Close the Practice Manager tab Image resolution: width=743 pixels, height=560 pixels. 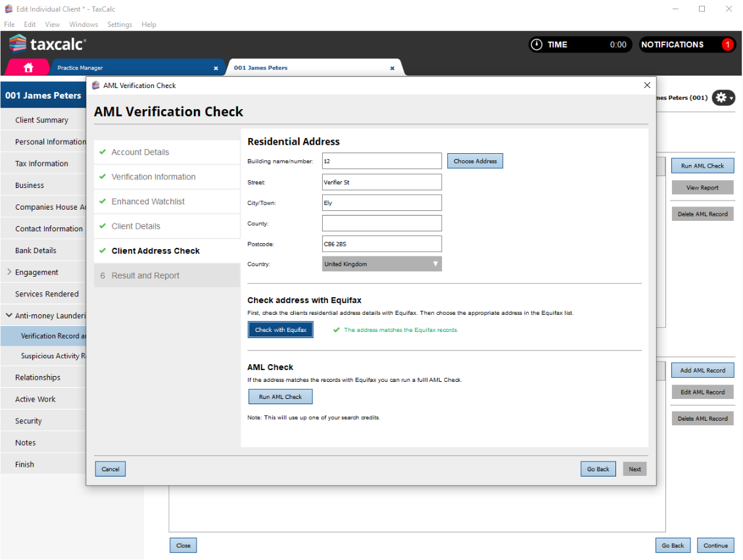click(x=216, y=68)
